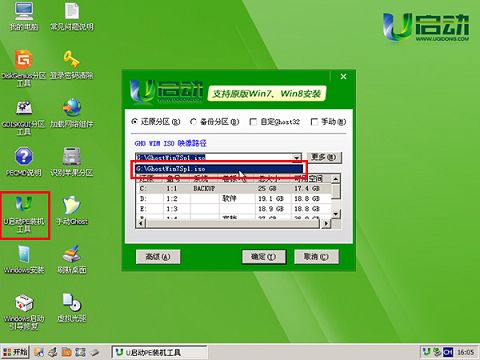Image resolution: width=480 pixels, height=360 pixels.
Task: Launch 手动Ghost desktop icon
Action: coord(72,211)
